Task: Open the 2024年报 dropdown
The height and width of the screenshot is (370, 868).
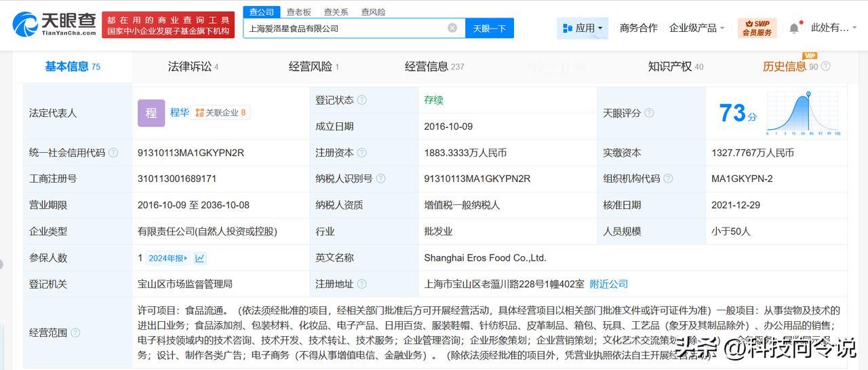Action: click(168, 258)
